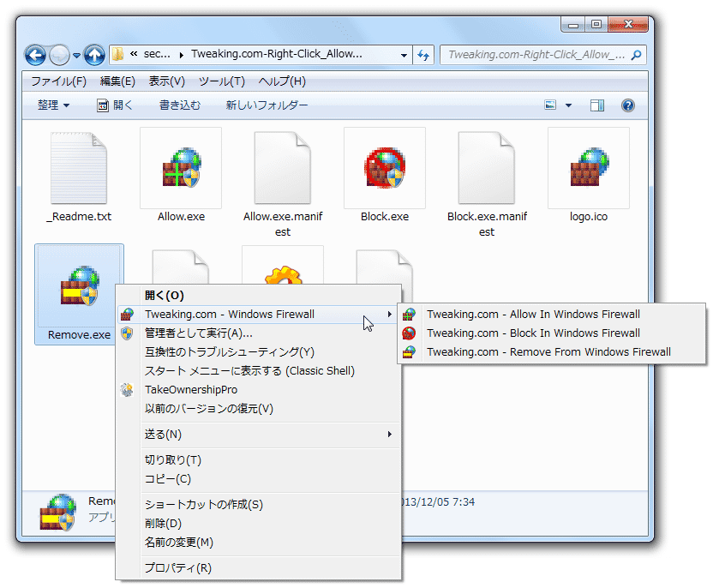
Task: Select the first Allow.exe.manifest file icon
Action: click(x=283, y=168)
